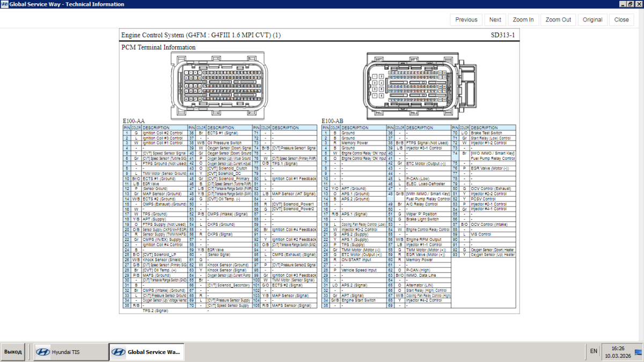The image size is (644, 362).
Task: Click Wiper 'P' Position cell
Action: 428,214
